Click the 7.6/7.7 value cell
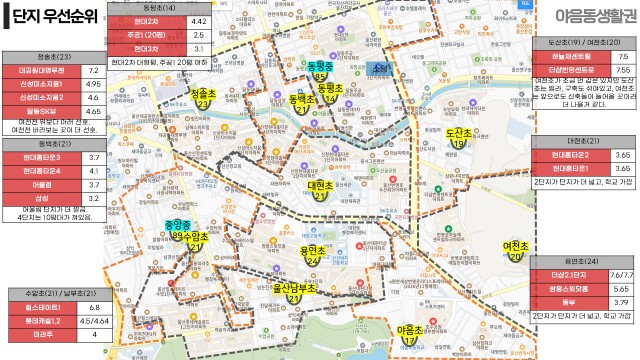The width and height of the screenshot is (640, 360). (621, 276)
